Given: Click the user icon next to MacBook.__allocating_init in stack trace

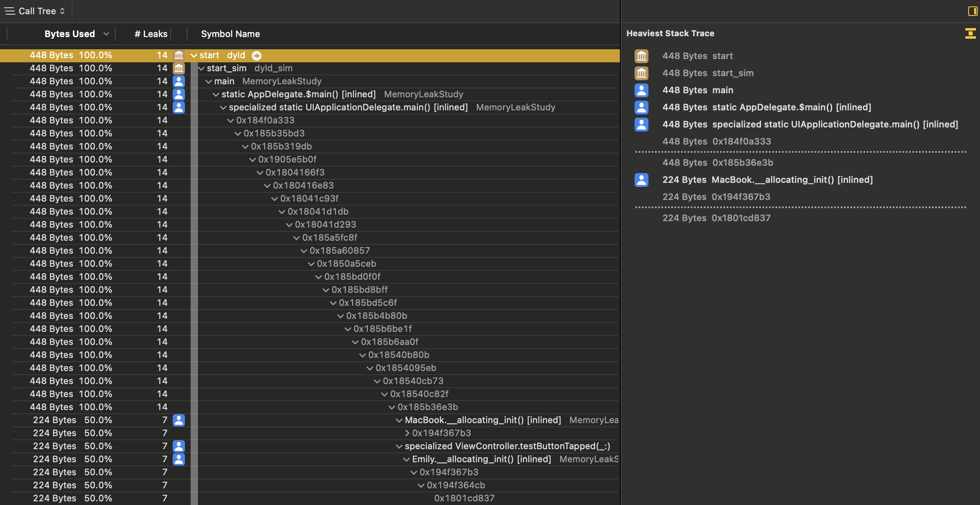Looking at the screenshot, I should click(642, 180).
